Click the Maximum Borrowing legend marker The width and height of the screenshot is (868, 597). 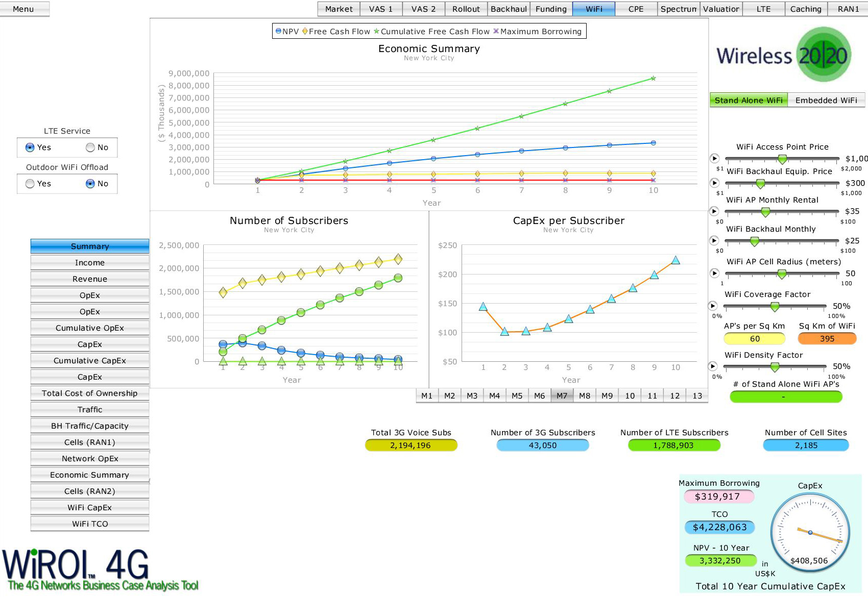(x=496, y=31)
